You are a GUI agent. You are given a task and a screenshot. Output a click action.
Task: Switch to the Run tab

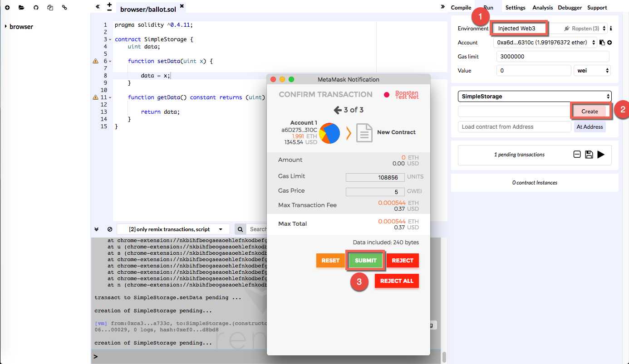click(488, 8)
